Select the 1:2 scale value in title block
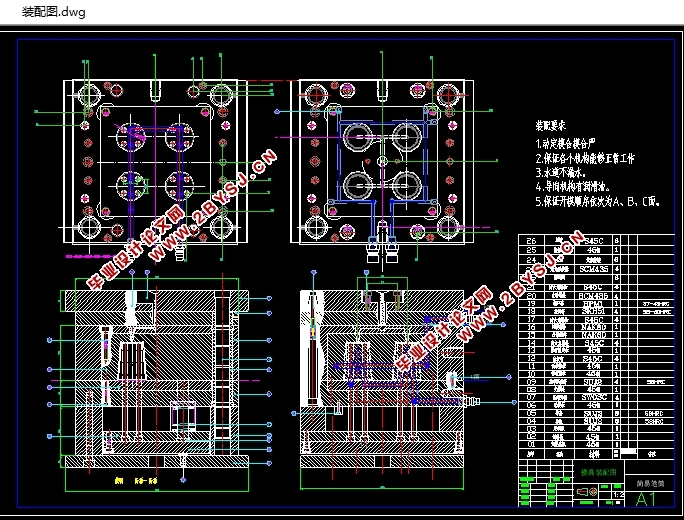Screen dimensions: 684x520 (618, 493)
